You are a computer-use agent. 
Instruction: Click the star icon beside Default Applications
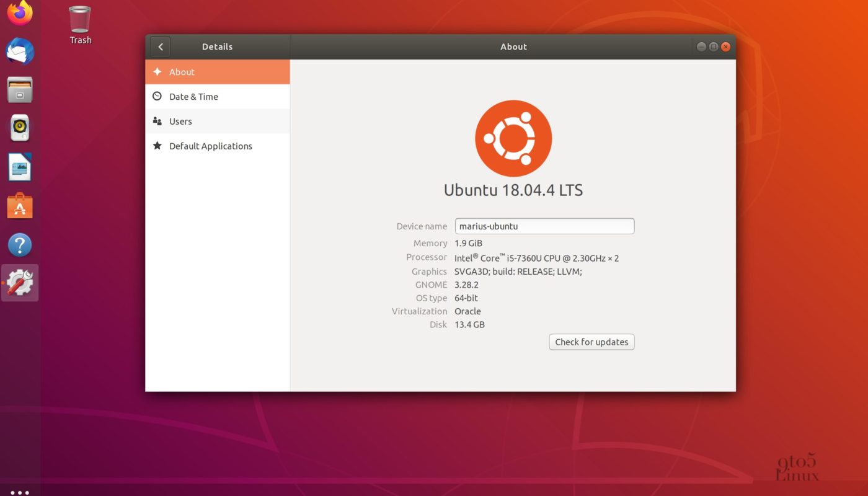coord(158,146)
